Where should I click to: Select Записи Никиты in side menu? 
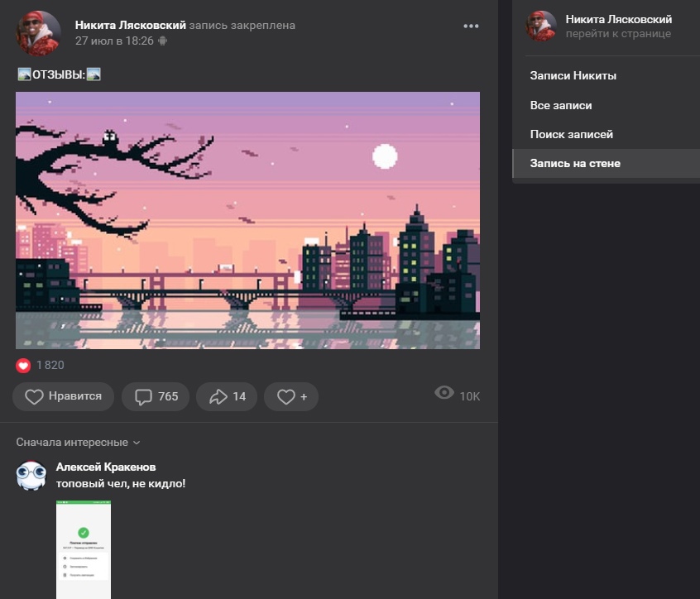pos(573,76)
